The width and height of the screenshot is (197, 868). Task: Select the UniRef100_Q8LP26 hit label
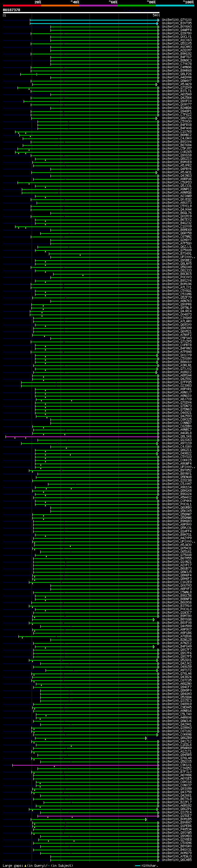177,74
